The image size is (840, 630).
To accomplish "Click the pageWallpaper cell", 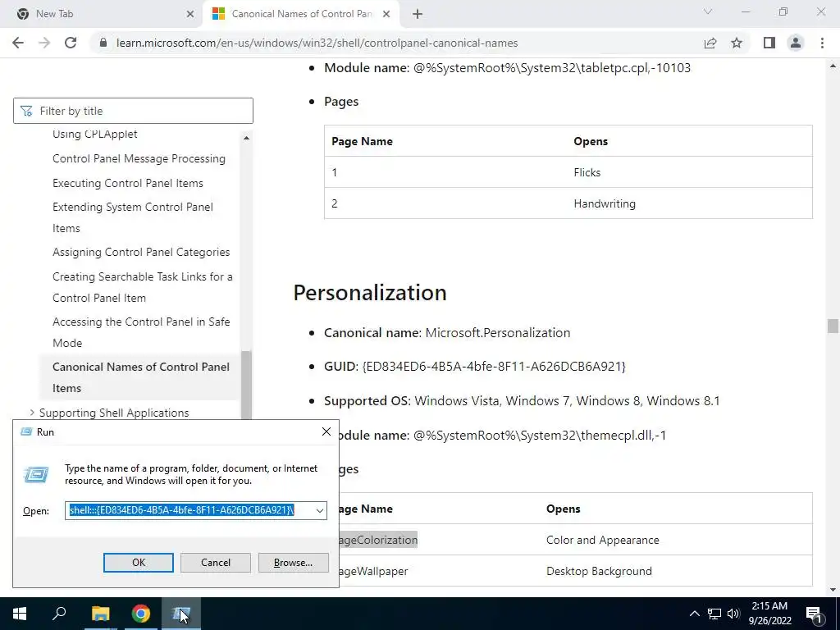I will click(373, 571).
